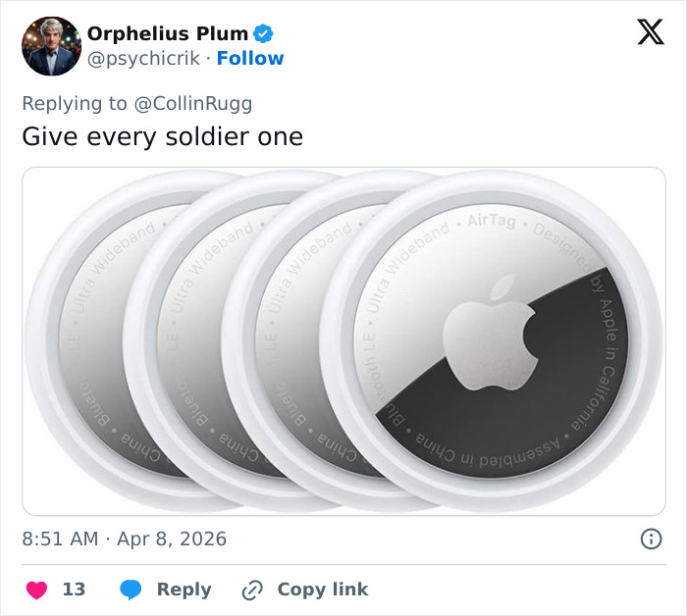Image resolution: width=687 pixels, height=616 pixels.
Task: Click the @psychicrik handle
Action: tap(144, 58)
